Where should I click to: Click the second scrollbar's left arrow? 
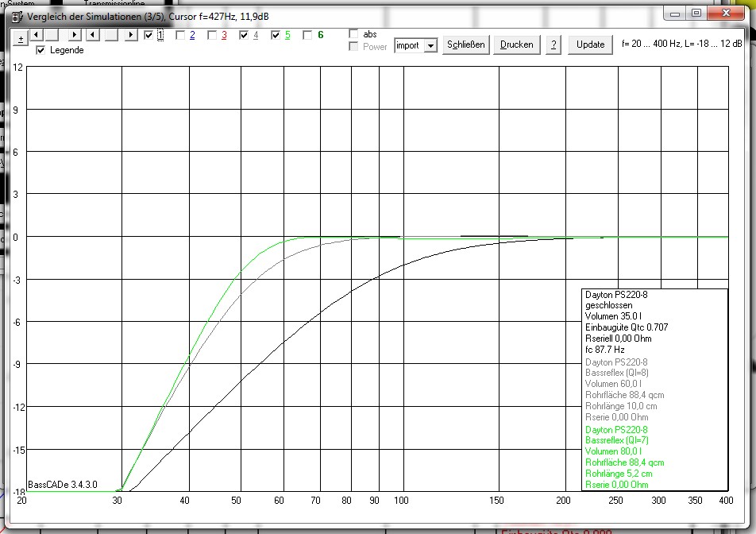[x=93, y=35]
